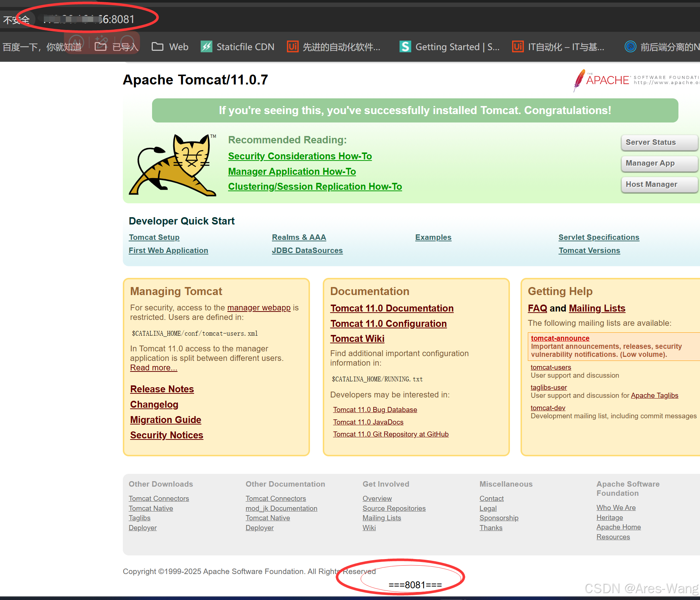700x600 pixels.
Task: Click the browser address bar URL
Action: (89, 19)
